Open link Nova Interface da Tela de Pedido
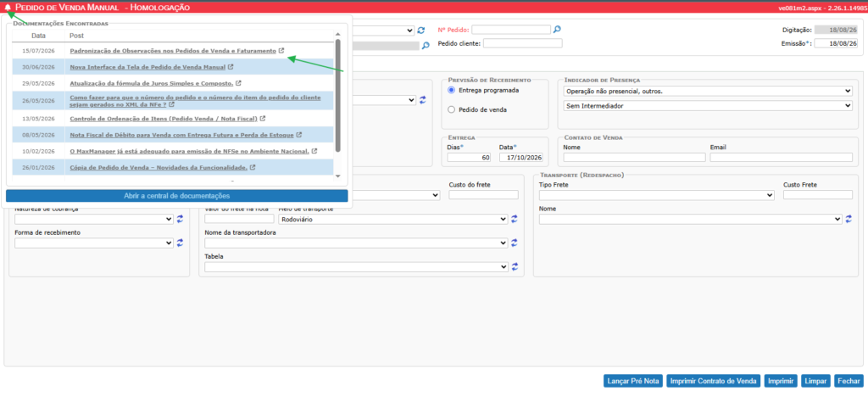868x402 pixels. click(147, 67)
